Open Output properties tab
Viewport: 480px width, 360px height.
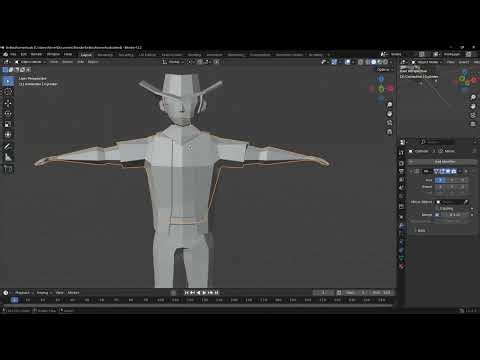click(x=402, y=171)
